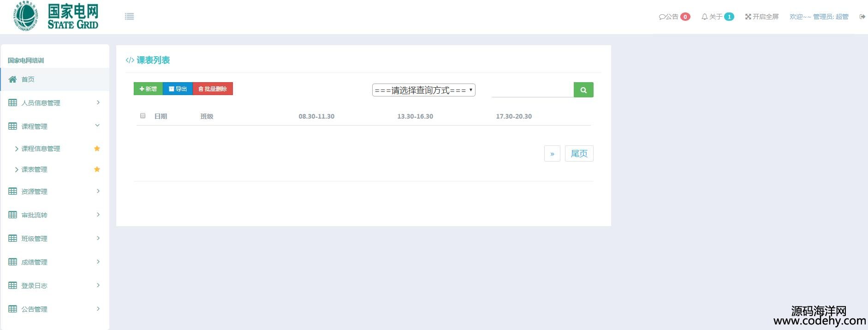Open 资源管理 sidebar menu
This screenshot has width=868, height=330.
[x=55, y=192]
